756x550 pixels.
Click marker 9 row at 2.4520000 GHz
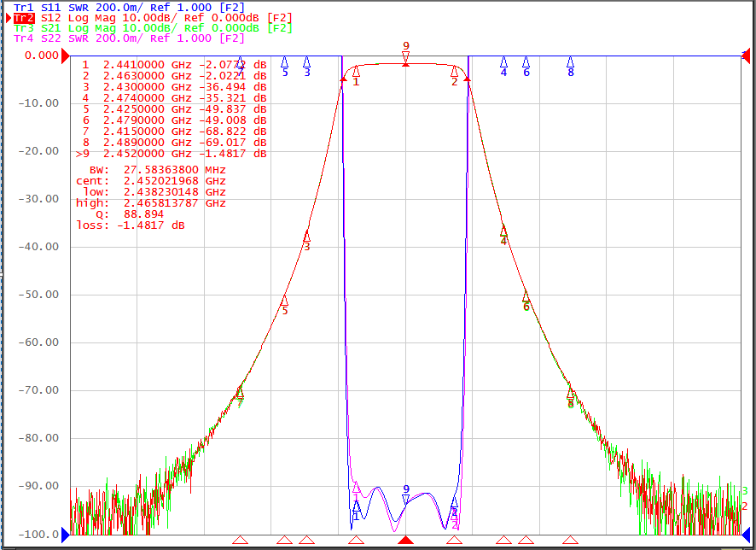172,154
